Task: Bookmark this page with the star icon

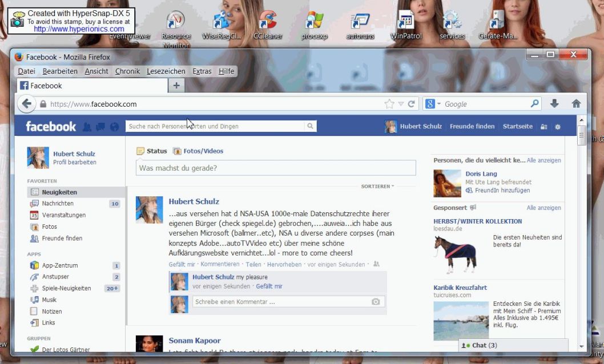Action: (x=389, y=104)
